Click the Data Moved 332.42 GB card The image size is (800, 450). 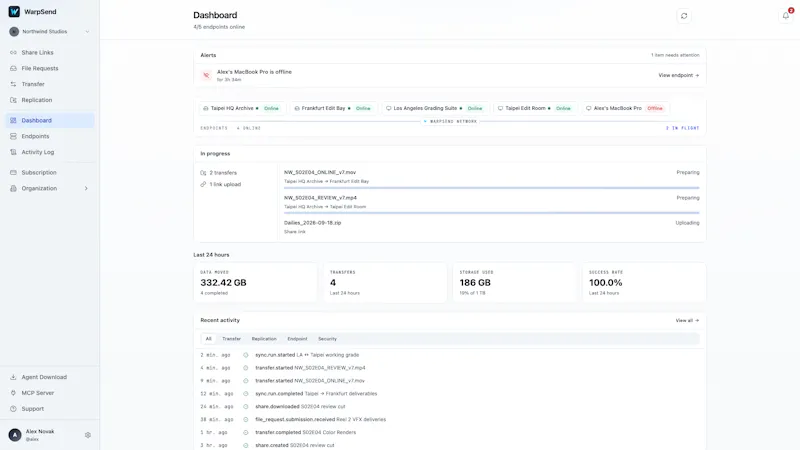256,283
